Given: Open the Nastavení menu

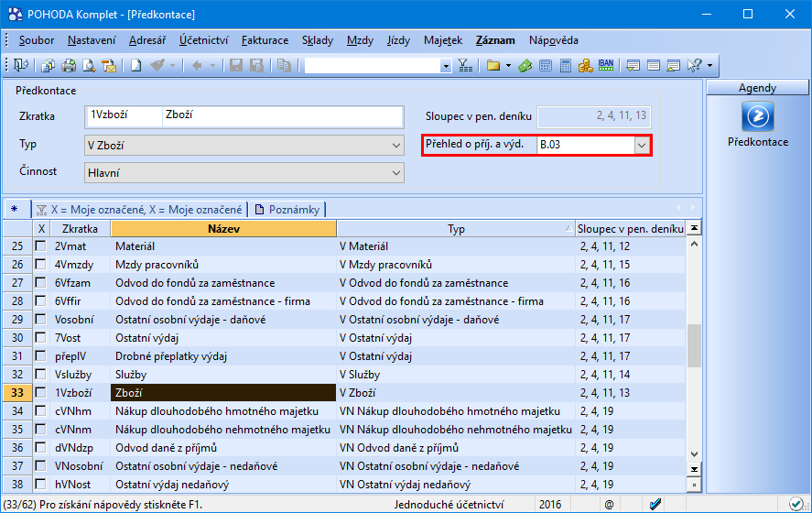Looking at the screenshot, I should coord(92,40).
